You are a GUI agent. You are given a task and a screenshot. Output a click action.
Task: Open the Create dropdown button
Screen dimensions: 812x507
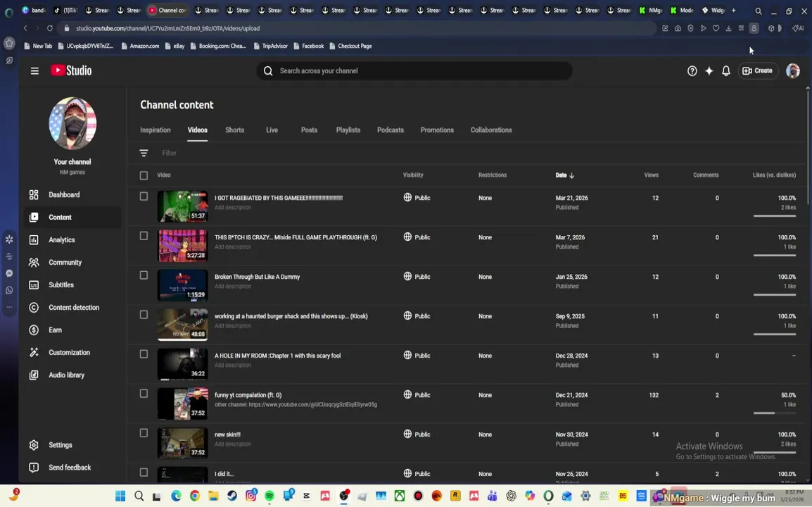[x=757, y=71]
